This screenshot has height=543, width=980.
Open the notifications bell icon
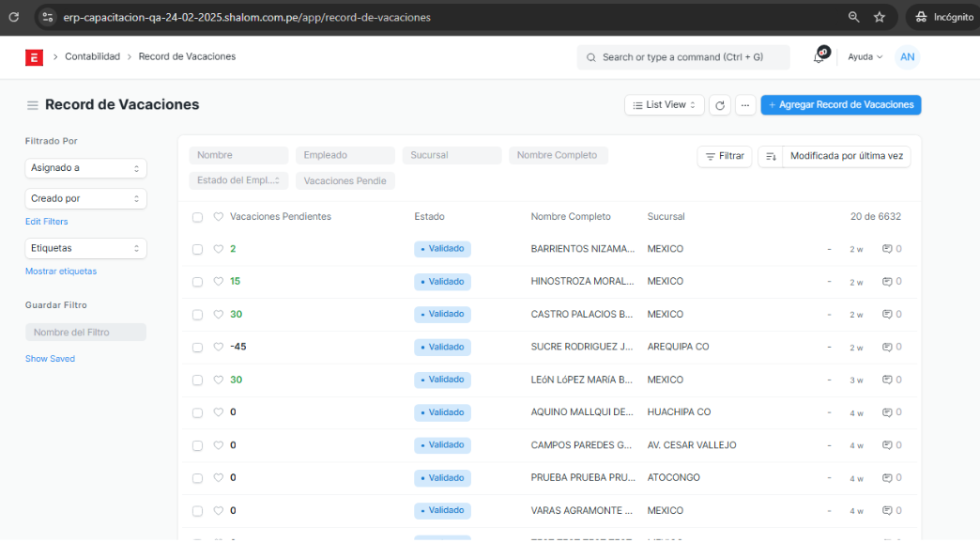[x=819, y=57]
